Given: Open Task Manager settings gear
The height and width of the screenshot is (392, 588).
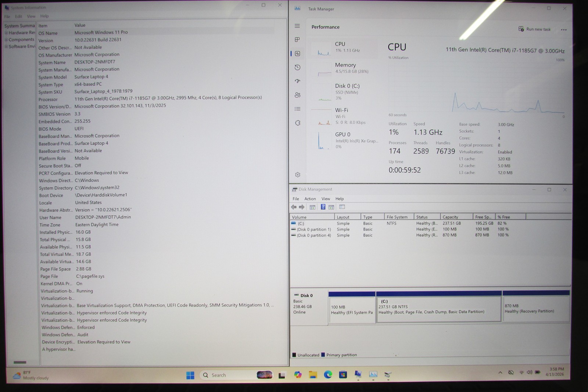Looking at the screenshot, I should point(298,175).
